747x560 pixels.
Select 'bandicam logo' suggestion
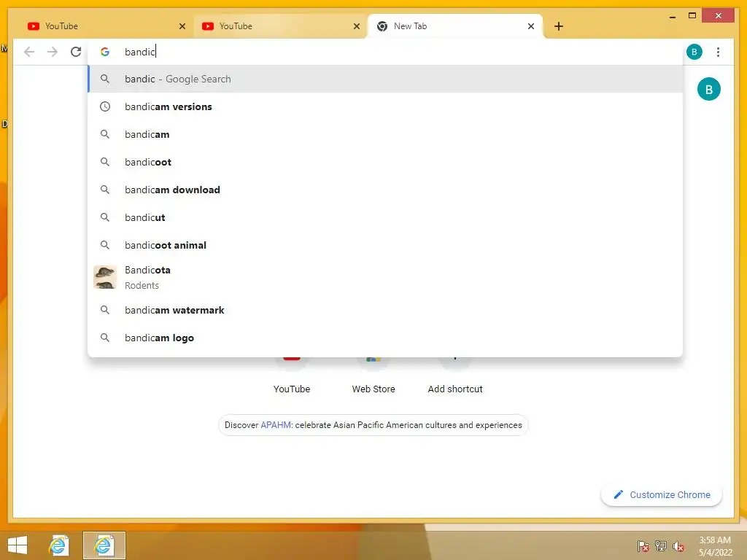pos(385,338)
